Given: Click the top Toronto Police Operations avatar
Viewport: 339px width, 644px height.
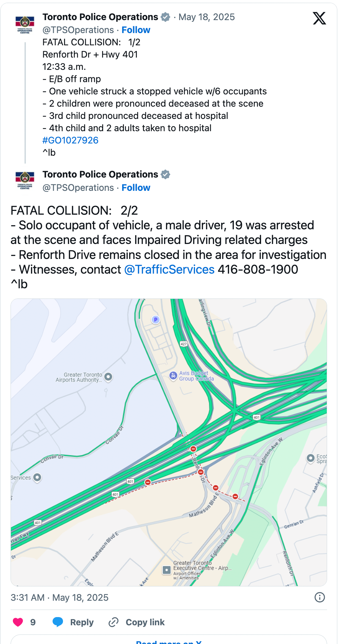Looking at the screenshot, I should pyautogui.click(x=25, y=25).
